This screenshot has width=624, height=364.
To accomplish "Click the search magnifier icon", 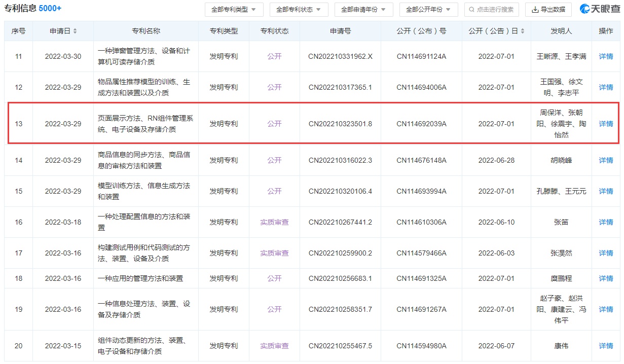I will pyautogui.click(x=472, y=10).
